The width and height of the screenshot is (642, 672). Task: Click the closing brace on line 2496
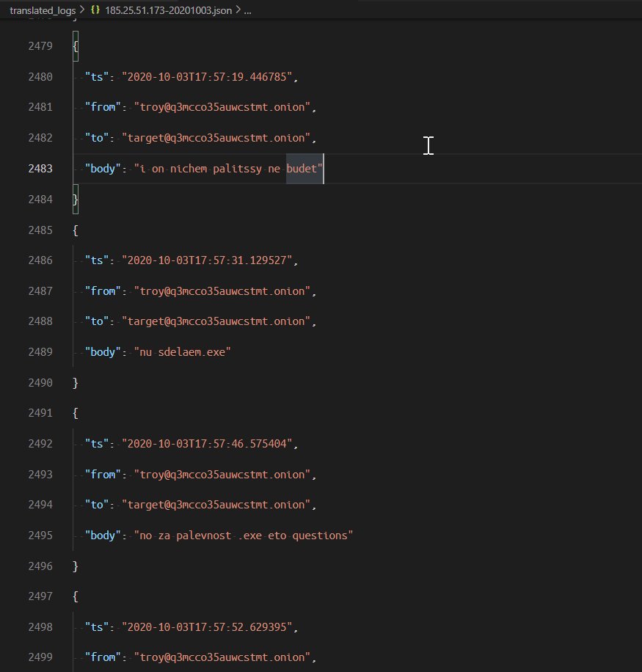[x=76, y=566]
